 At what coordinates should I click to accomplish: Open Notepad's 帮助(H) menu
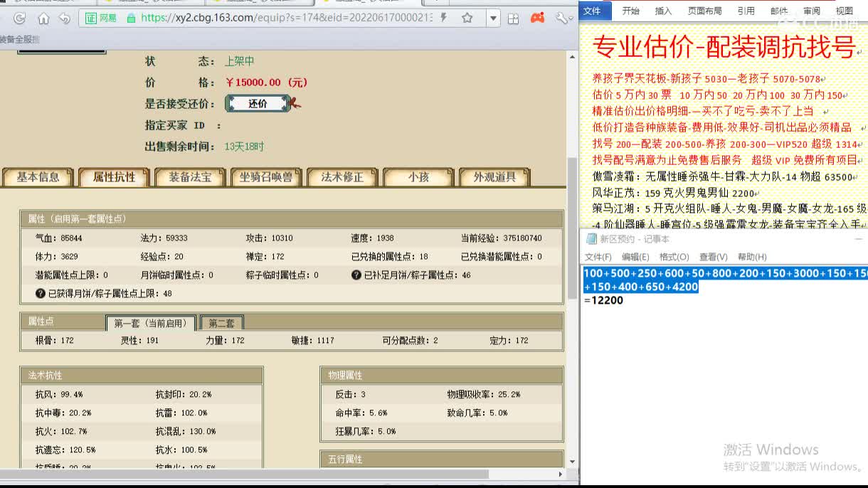[x=752, y=257]
